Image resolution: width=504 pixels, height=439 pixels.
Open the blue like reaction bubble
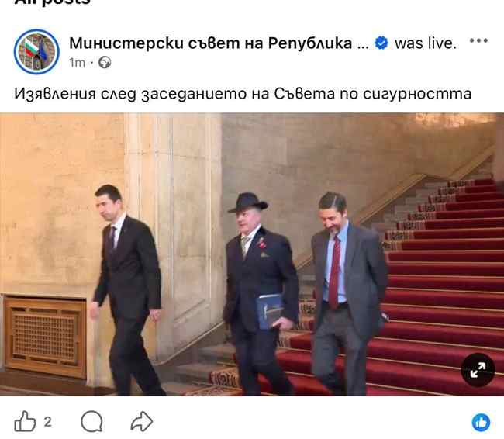pos(481,422)
